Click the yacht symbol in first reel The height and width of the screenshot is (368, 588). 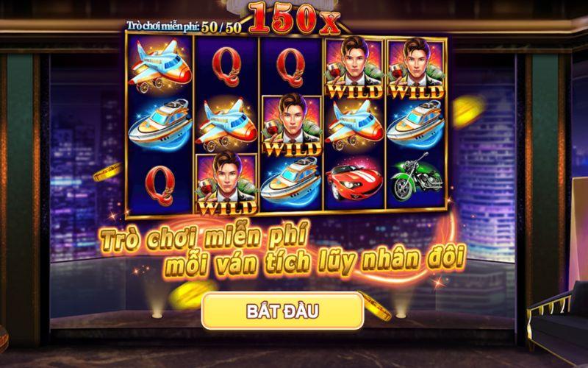pos(160,123)
